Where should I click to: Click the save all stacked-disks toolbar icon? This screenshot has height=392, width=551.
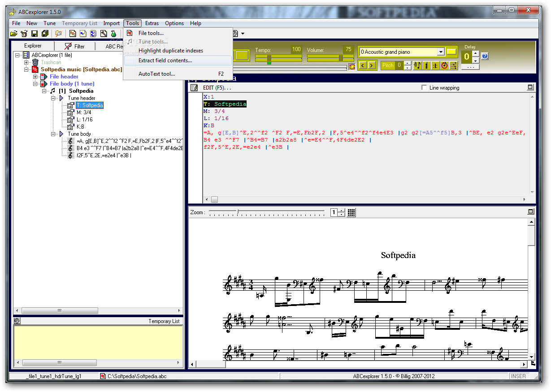(45, 34)
